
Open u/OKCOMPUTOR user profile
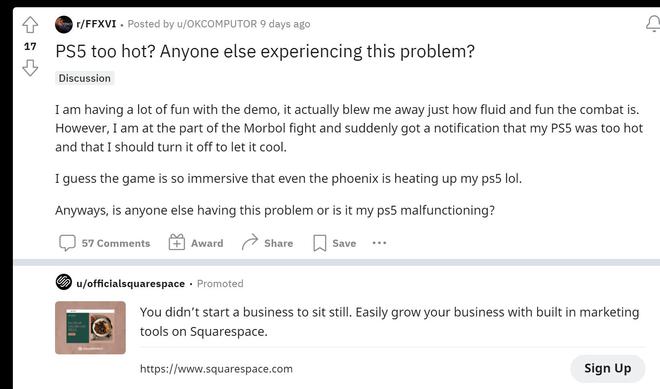point(217,24)
